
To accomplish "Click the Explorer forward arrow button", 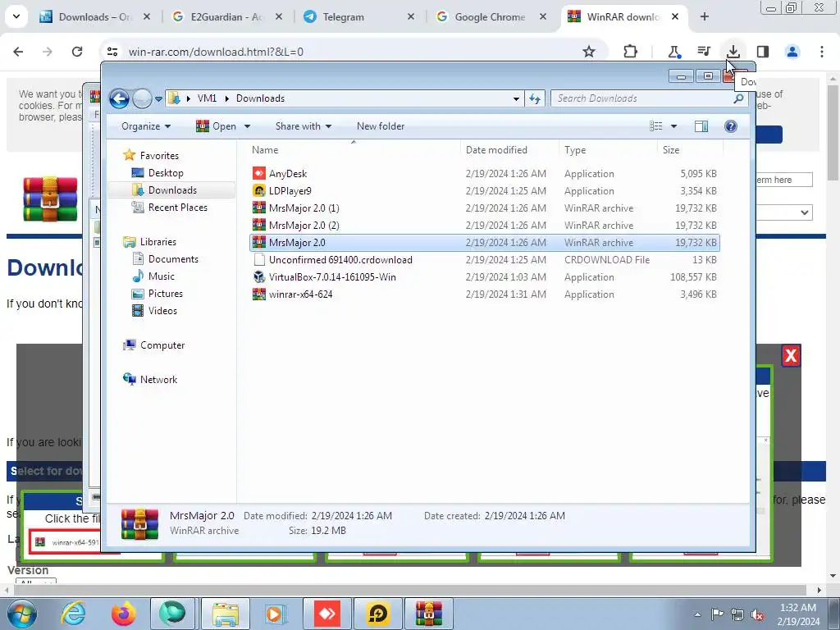I will tap(142, 98).
